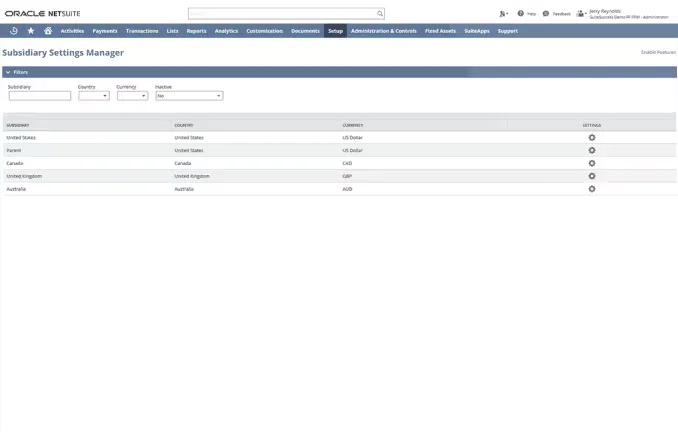Go to Home via house icon
678x434 pixels.
coord(47,31)
